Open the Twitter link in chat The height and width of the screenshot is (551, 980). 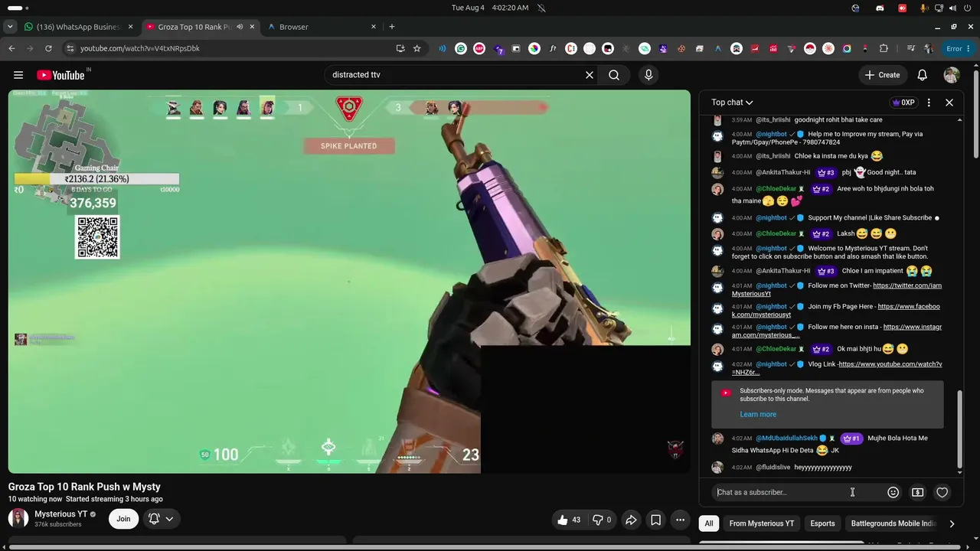(x=837, y=289)
